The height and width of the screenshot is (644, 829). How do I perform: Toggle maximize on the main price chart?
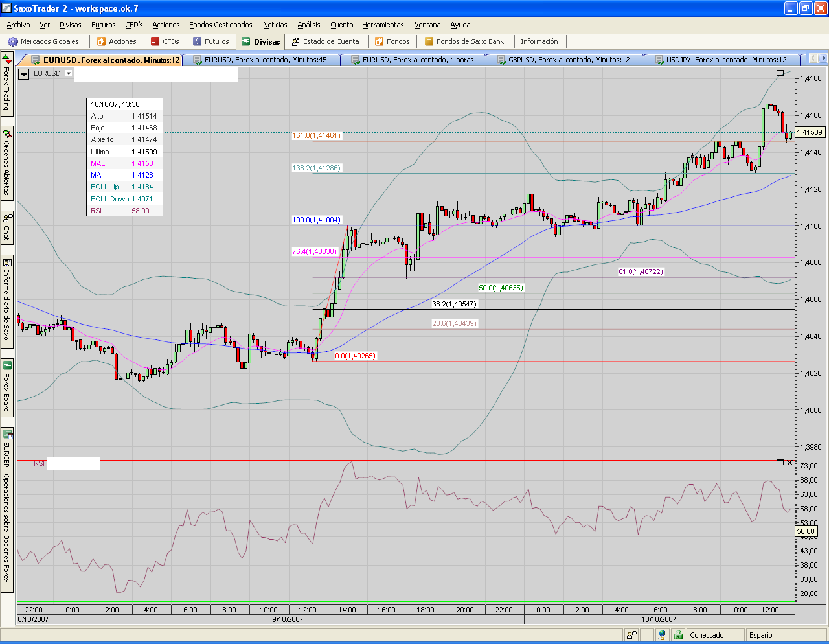pyautogui.click(x=780, y=73)
